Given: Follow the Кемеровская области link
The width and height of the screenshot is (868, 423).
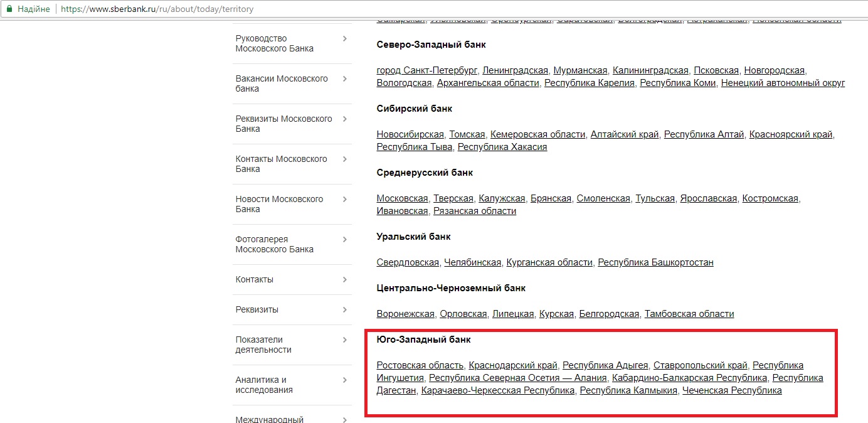Looking at the screenshot, I should point(538,134).
